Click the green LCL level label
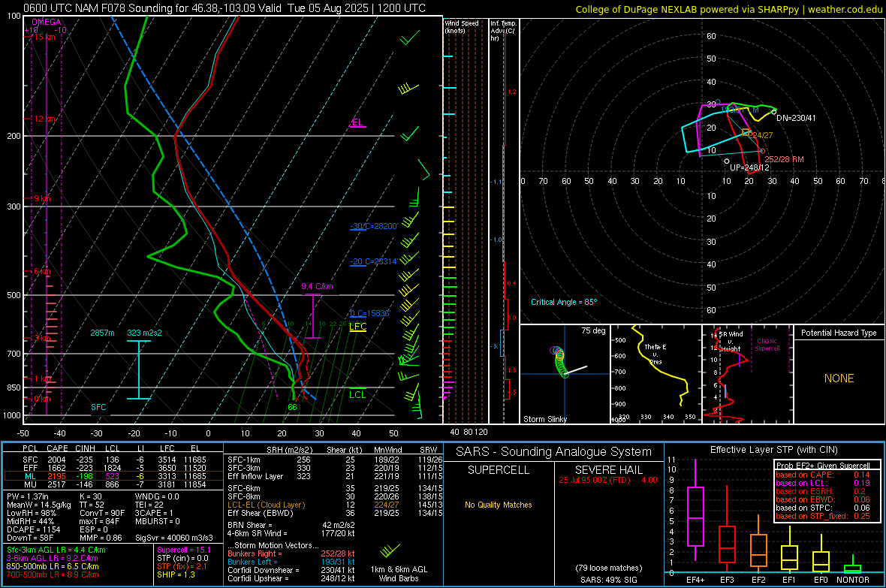 (x=357, y=395)
